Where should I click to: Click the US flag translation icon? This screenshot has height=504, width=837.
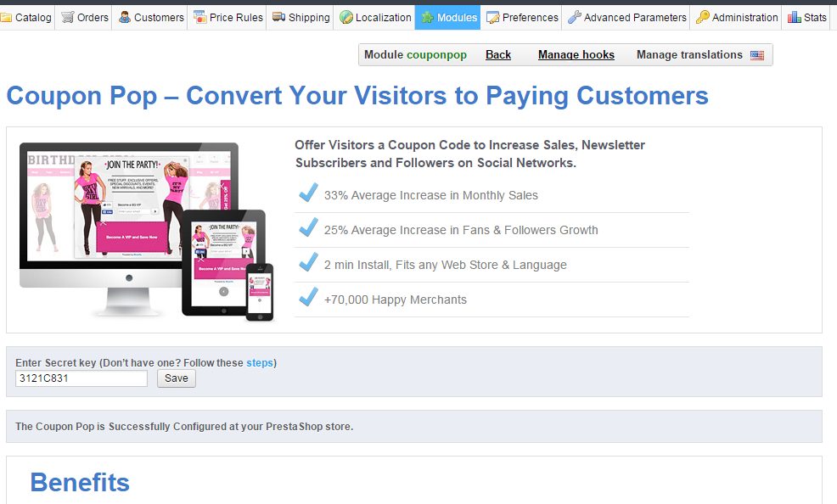[756, 55]
